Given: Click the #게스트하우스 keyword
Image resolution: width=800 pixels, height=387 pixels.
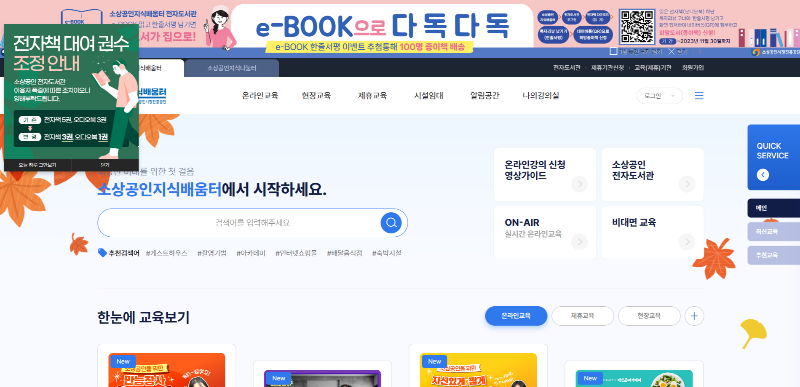Looking at the screenshot, I should pos(166,253).
